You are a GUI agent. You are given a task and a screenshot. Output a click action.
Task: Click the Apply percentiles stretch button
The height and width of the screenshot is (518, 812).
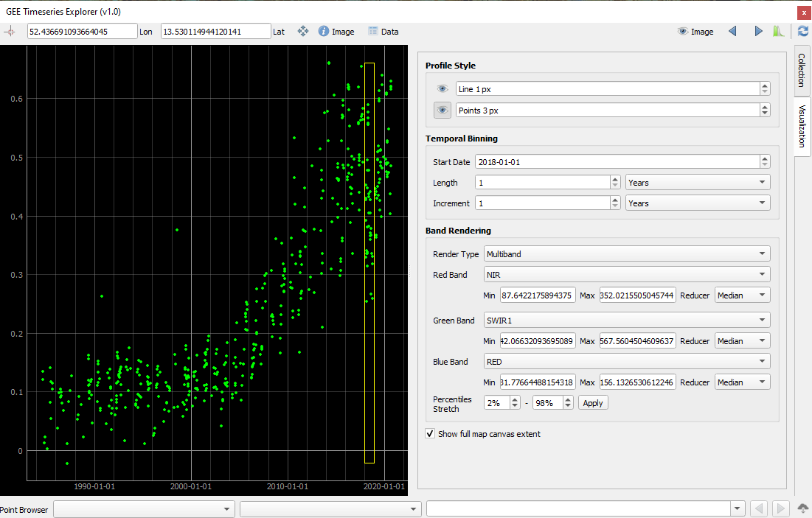pos(593,403)
